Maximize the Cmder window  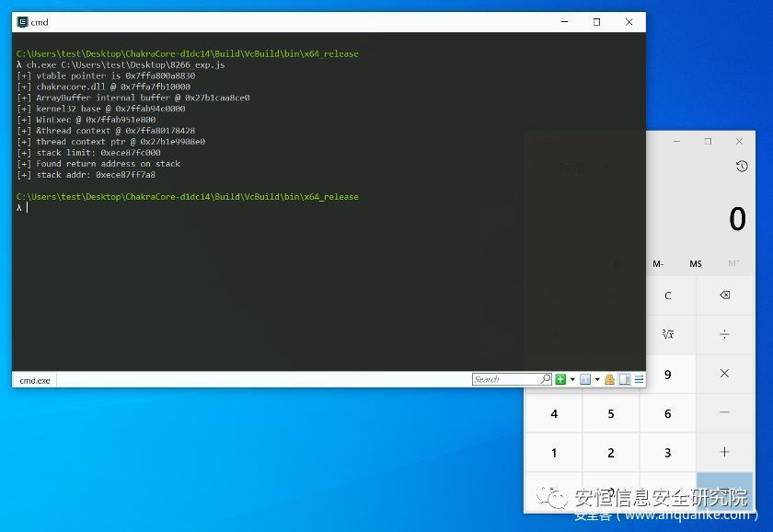tap(596, 22)
